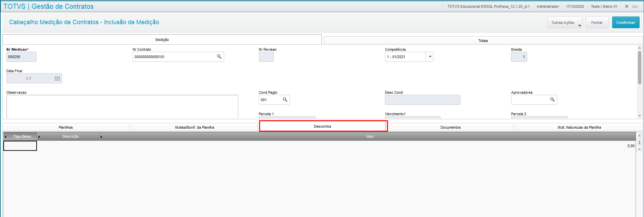Expand the Competência dropdown arrow
The height and width of the screenshot is (217, 644).
point(430,57)
